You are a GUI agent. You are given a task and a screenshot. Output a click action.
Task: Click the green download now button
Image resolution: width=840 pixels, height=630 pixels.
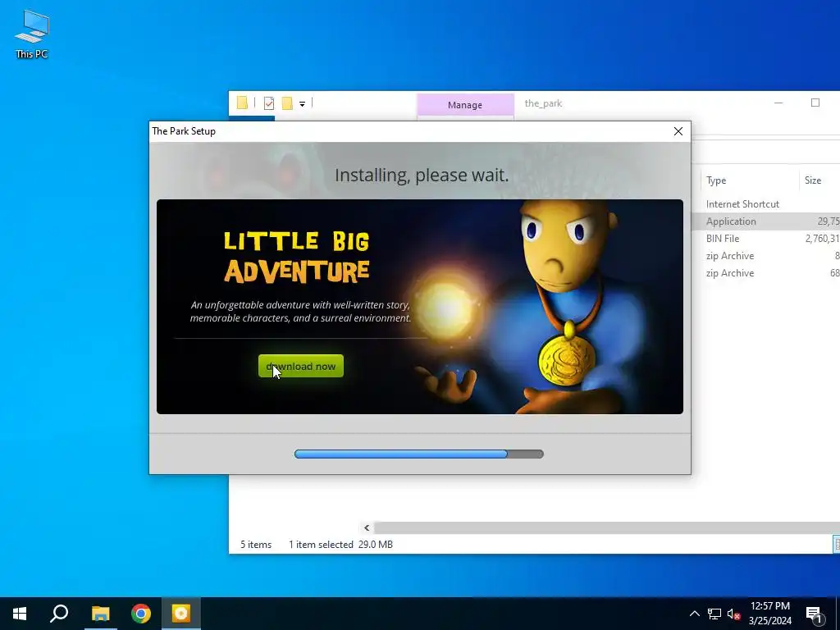[300, 366]
